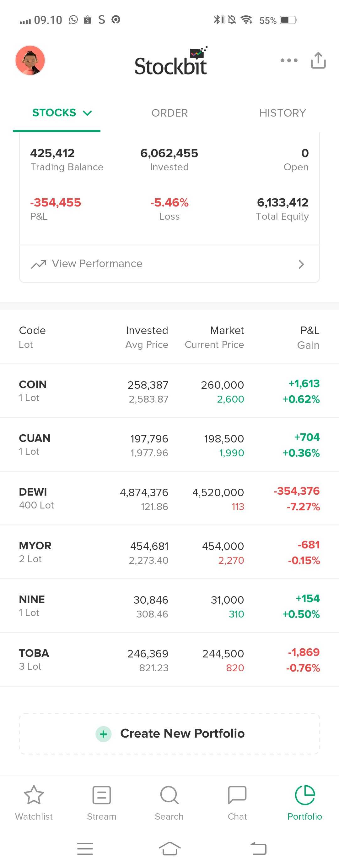339x868 pixels.
Task: Open the Search magnifier icon
Action: click(169, 795)
